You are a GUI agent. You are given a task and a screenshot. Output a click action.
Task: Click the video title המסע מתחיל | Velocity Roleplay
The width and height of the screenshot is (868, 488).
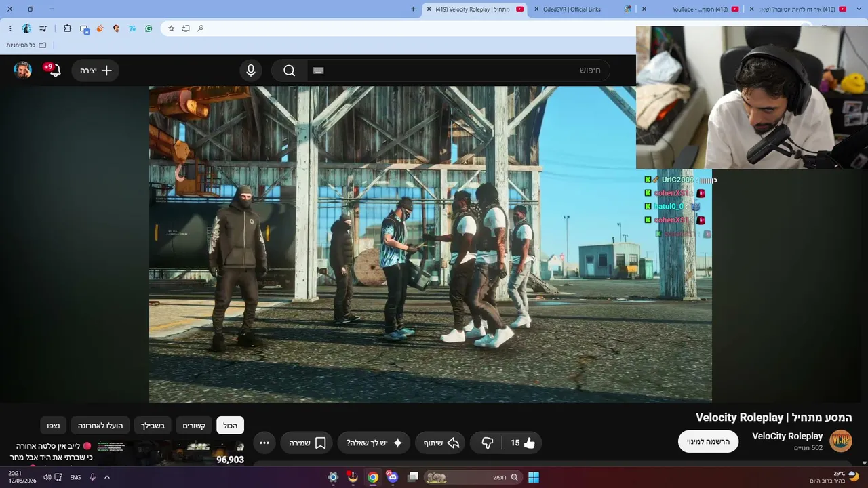(x=774, y=418)
